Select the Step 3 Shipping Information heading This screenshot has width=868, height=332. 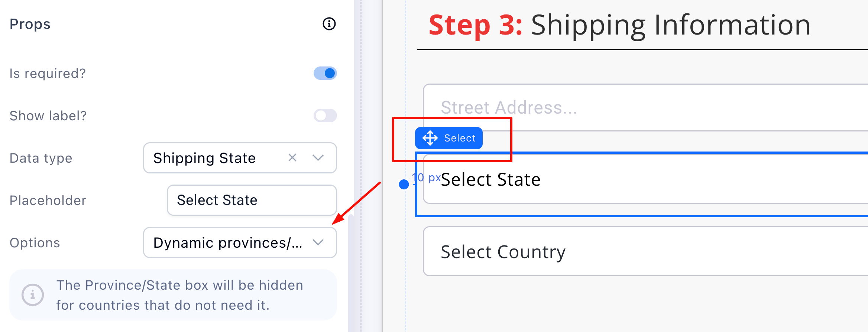(x=619, y=25)
